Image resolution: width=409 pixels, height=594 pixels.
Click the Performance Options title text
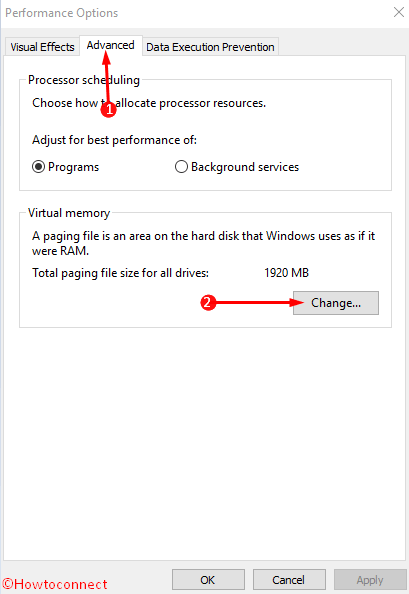tap(61, 13)
